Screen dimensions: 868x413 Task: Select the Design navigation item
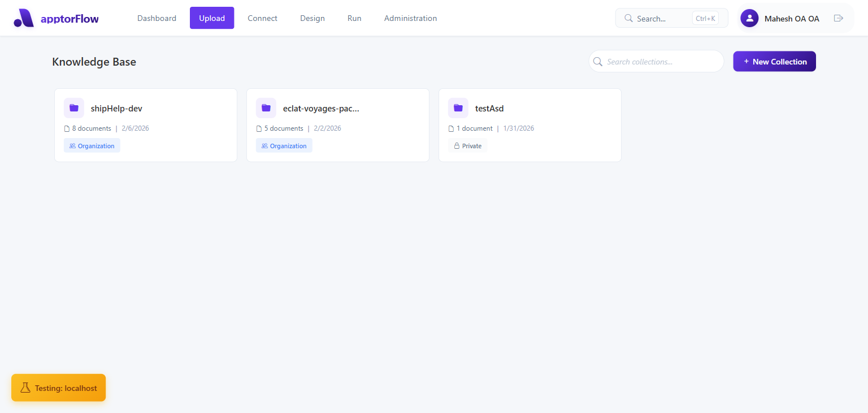[x=313, y=18]
